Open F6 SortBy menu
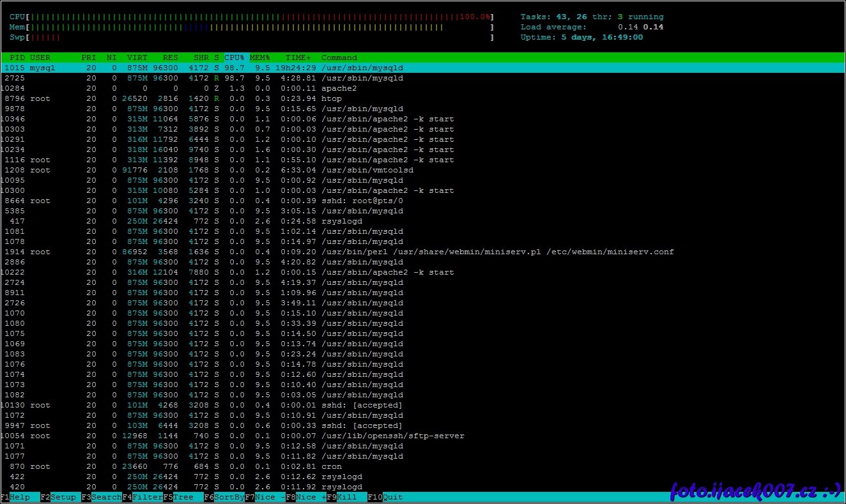 pos(228,497)
